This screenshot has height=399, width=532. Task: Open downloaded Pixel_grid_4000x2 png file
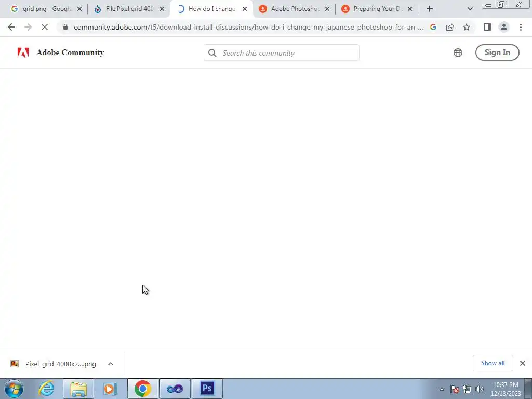[60, 364]
